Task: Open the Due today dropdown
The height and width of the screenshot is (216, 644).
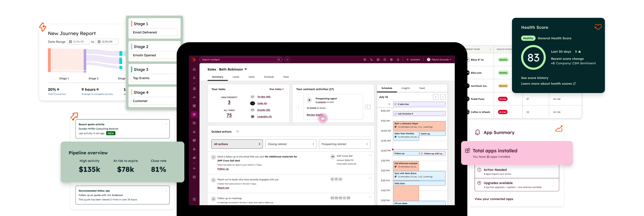Action: [276, 89]
